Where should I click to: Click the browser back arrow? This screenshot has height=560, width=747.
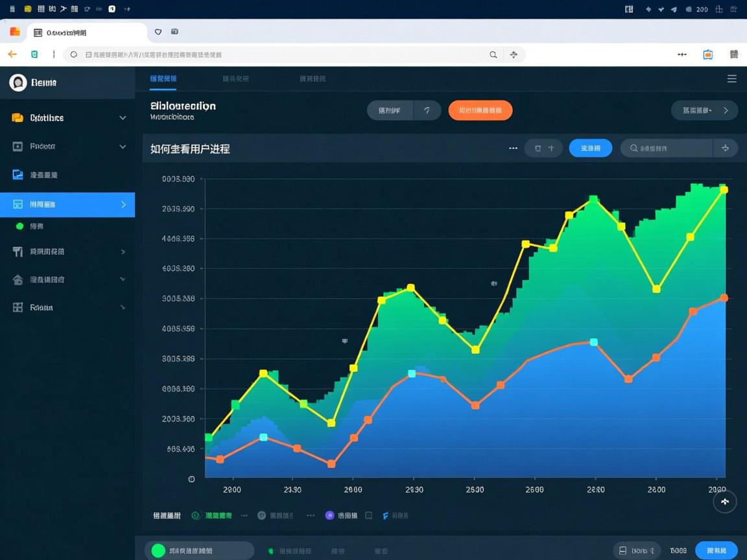tap(12, 54)
